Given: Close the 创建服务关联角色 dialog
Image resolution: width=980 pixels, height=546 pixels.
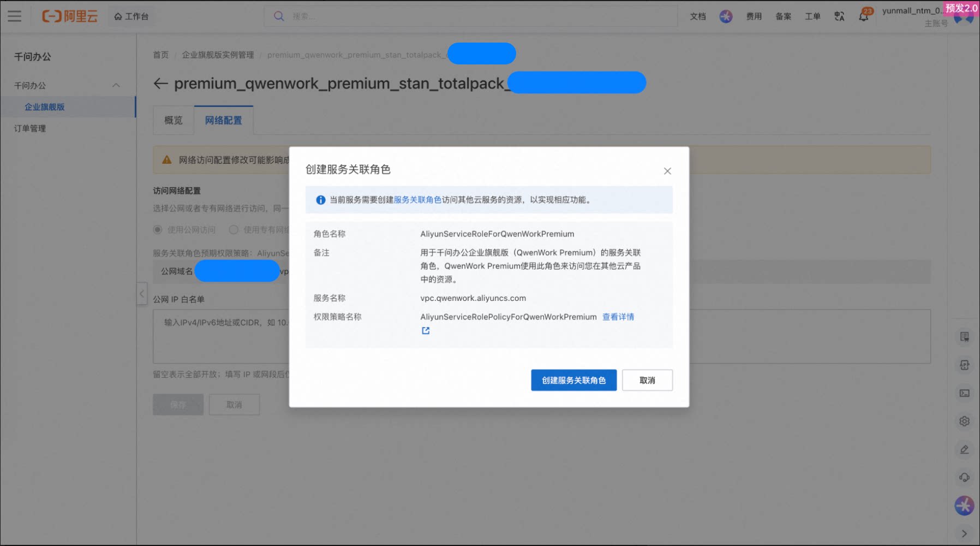Looking at the screenshot, I should tap(667, 171).
